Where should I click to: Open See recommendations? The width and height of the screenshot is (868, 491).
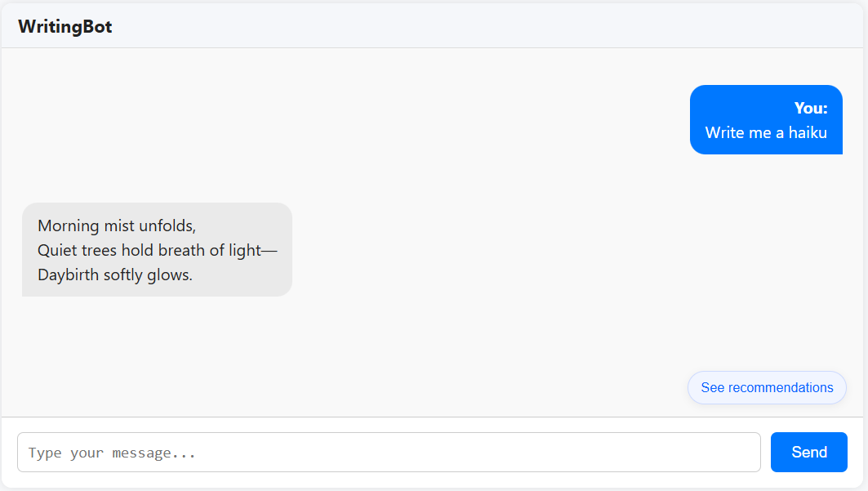click(767, 387)
